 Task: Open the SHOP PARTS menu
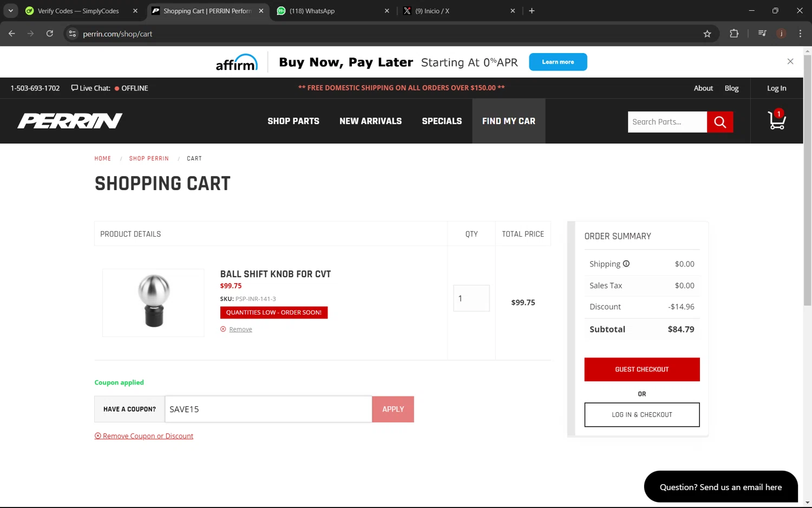(293, 121)
